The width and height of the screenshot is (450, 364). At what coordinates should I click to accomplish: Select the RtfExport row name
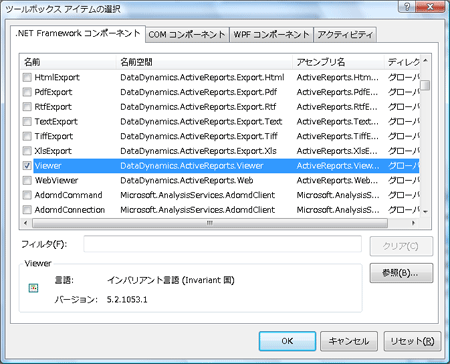point(53,107)
